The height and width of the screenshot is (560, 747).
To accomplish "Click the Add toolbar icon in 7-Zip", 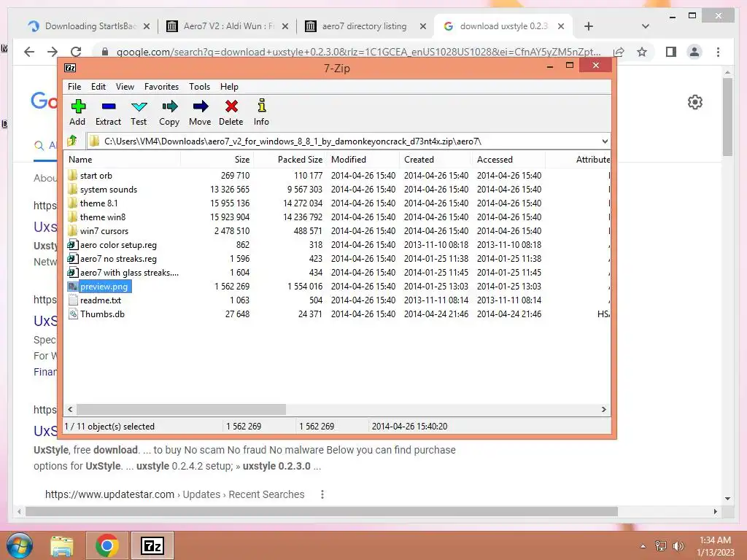I will [77, 106].
